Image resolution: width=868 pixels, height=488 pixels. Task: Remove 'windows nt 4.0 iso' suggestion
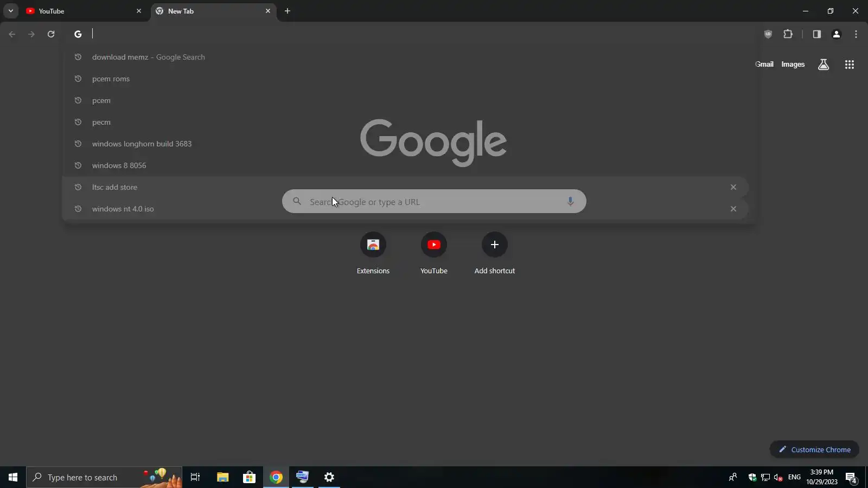click(733, 209)
